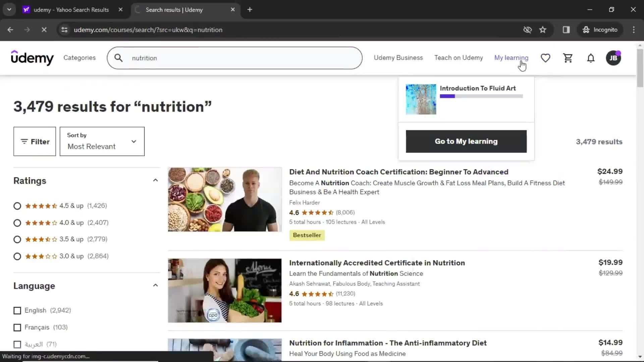Click the My learning menu item
The image size is (644, 362).
[511, 57]
